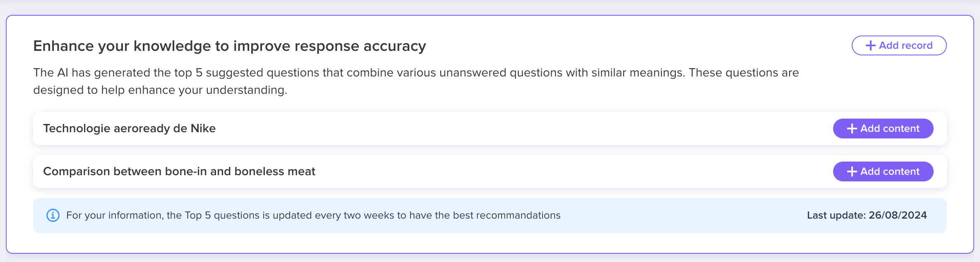Click the light blue information banner

pyautogui.click(x=490, y=215)
